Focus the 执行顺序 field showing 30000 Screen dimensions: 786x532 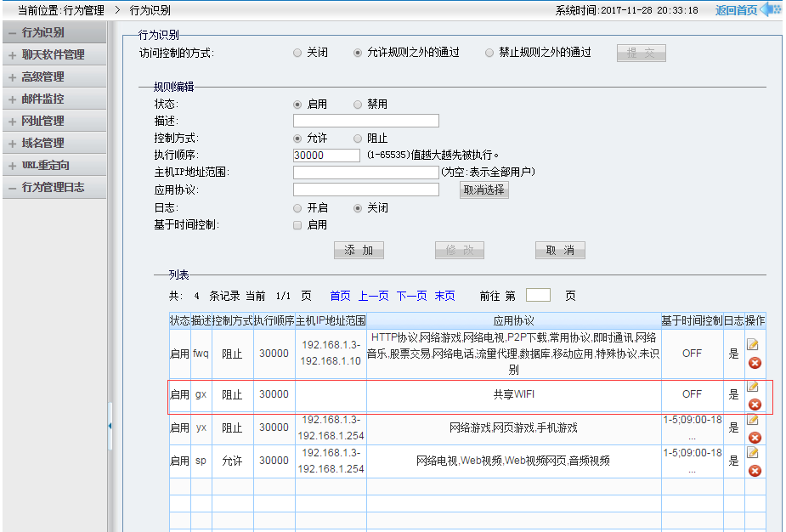pyautogui.click(x=326, y=156)
